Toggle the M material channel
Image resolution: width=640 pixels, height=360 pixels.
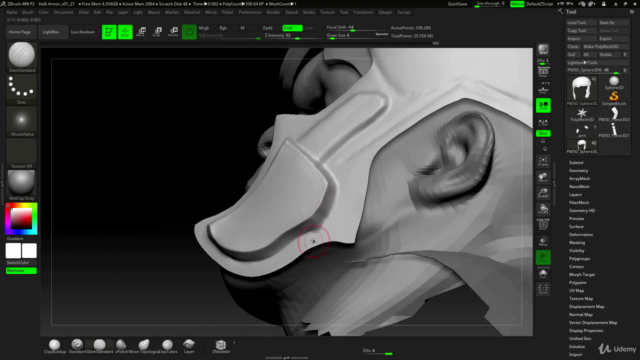242,28
